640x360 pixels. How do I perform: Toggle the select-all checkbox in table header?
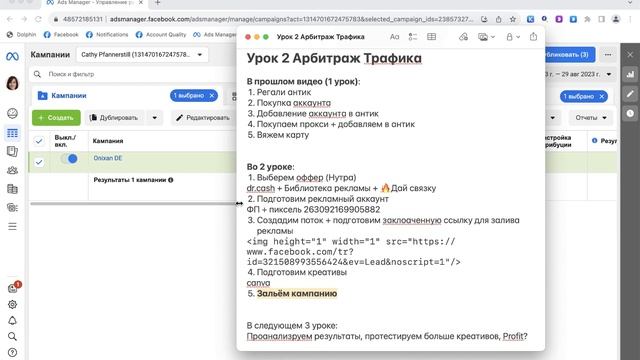(39, 141)
